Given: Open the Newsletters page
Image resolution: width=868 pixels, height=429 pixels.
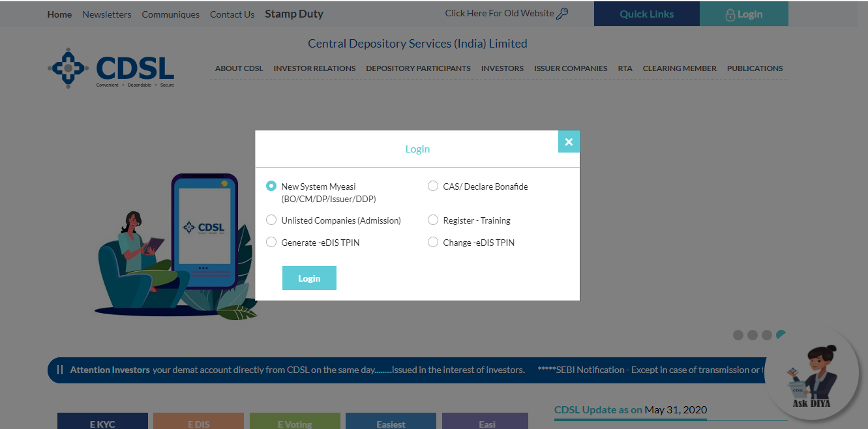Looking at the screenshot, I should 107,14.
